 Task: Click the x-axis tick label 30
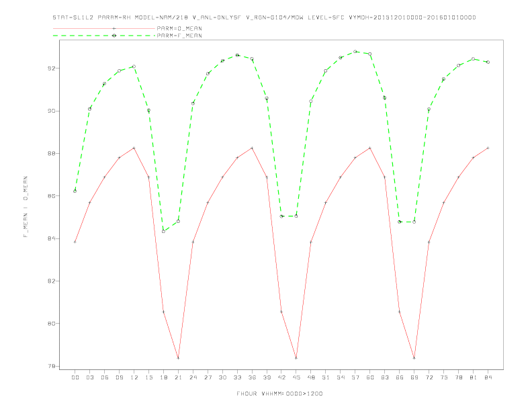tap(222, 377)
